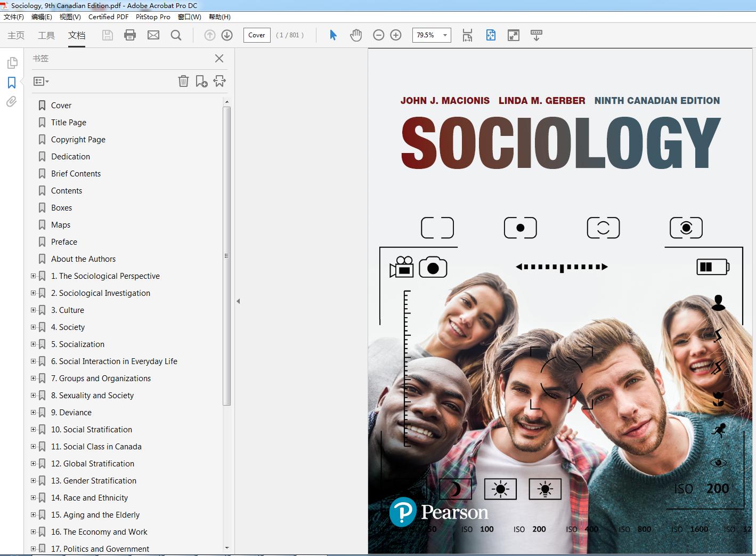756x556 pixels.
Task: Open bookmark options dropdown menu
Action: (41, 82)
